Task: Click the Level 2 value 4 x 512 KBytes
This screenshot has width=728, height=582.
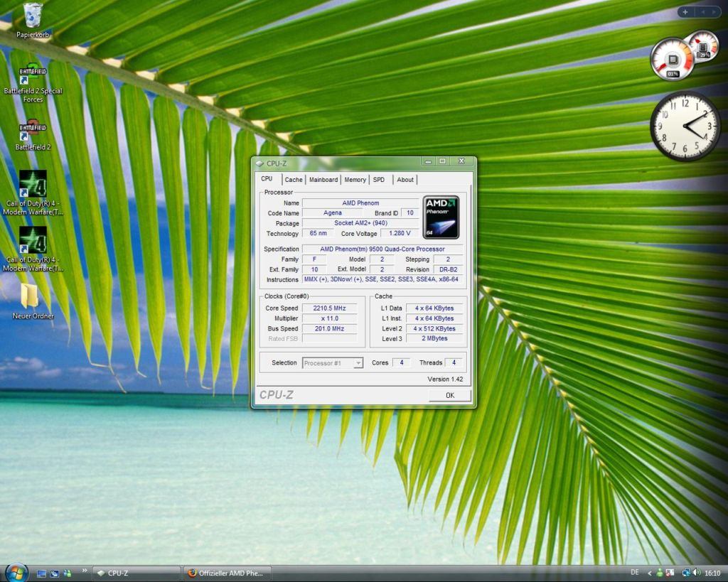Action: pos(434,328)
